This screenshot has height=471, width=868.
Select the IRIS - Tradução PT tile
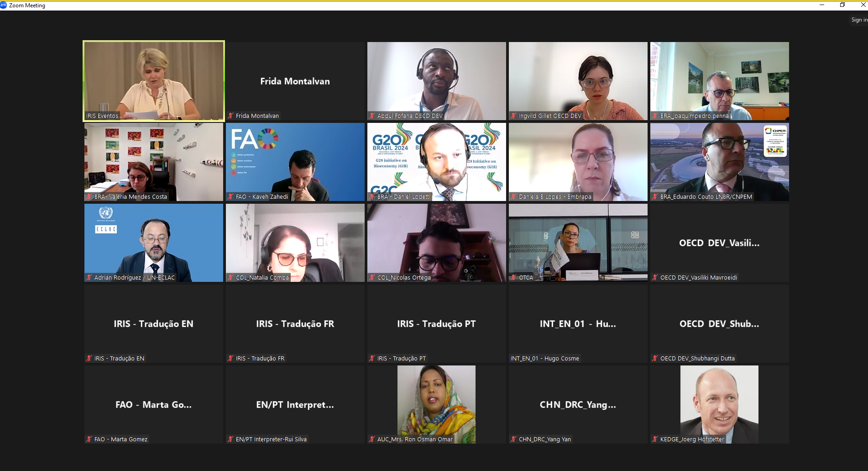click(x=437, y=323)
